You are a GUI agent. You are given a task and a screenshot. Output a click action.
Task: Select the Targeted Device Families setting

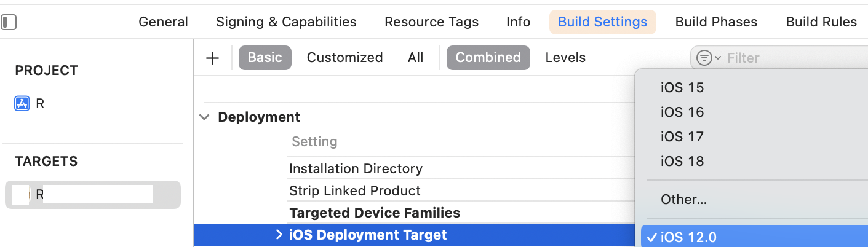click(x=375, y=213)
